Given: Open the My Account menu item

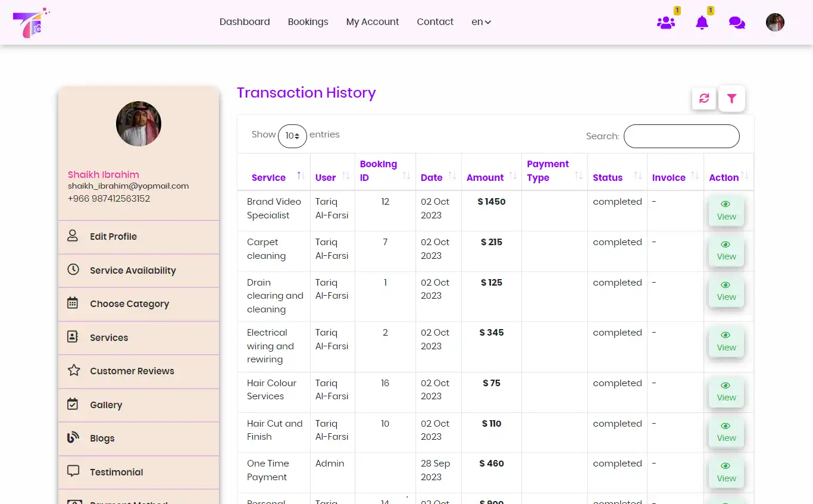Looking at the screenshot, I should pyautogui.click(x=373, y=21).
